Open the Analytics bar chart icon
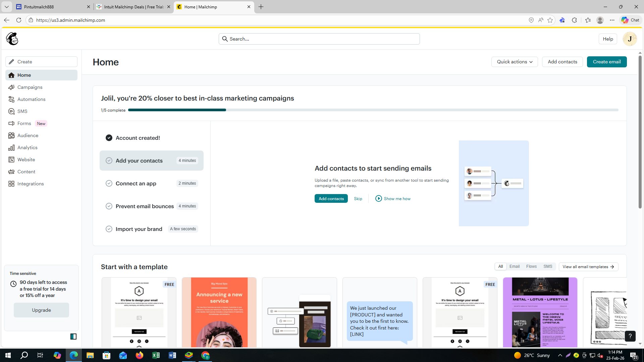Screen dimensions: 644x362 tap(11, 147)
